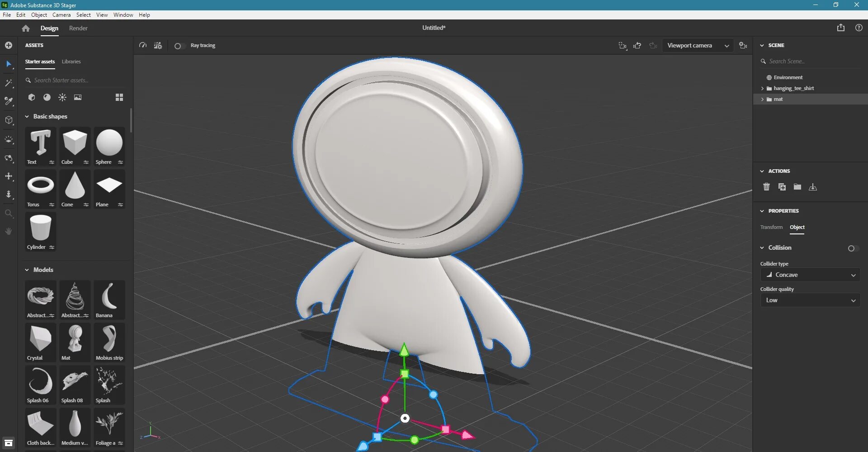The image size is (868, 452).
Task: Select the Mobius strip model thumbnail
Action: coord(109,342)
